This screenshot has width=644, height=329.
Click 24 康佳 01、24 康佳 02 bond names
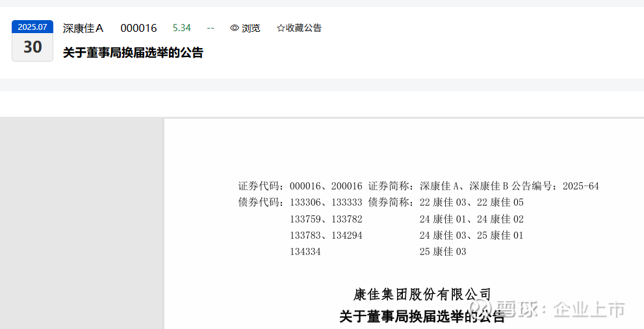[x=472, y=219]
